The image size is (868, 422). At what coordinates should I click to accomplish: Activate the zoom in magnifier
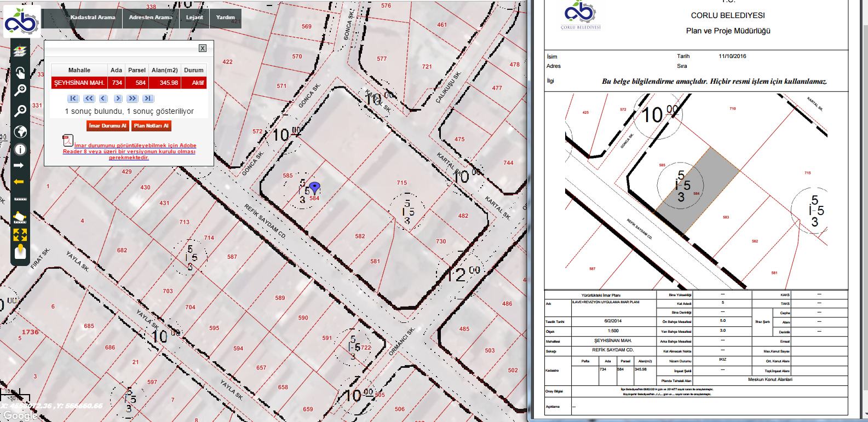[x=20, y=90]
